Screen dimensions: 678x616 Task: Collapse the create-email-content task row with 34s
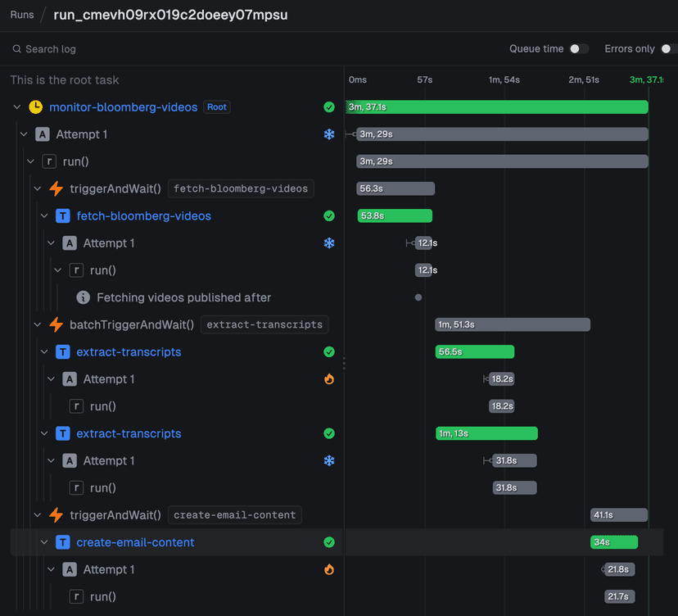tap(44, 542)
